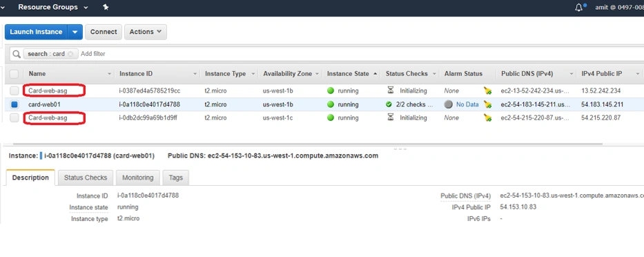Toggle the select-all checkbox in table header
This screenshot has width=644, height=257.
point(14,74)
